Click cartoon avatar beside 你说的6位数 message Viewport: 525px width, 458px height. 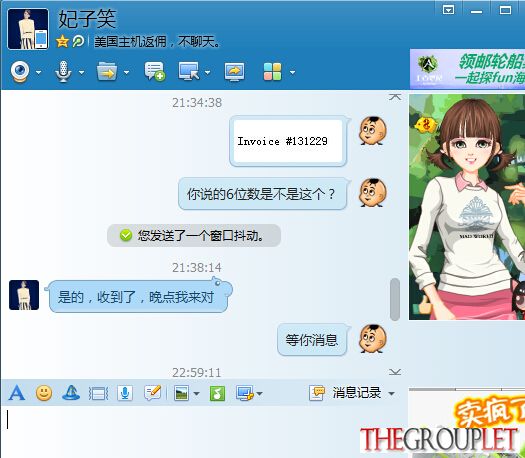click(x=373, y=193)
